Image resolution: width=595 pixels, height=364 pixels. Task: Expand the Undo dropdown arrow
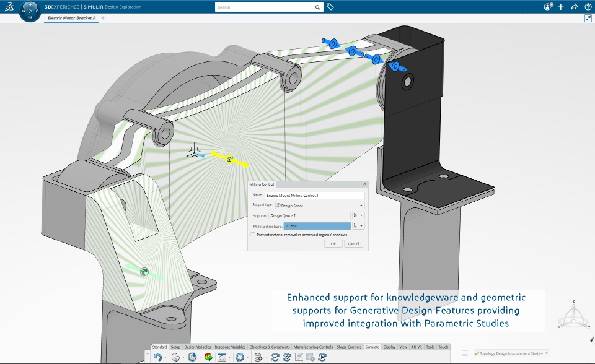[165, 357]
